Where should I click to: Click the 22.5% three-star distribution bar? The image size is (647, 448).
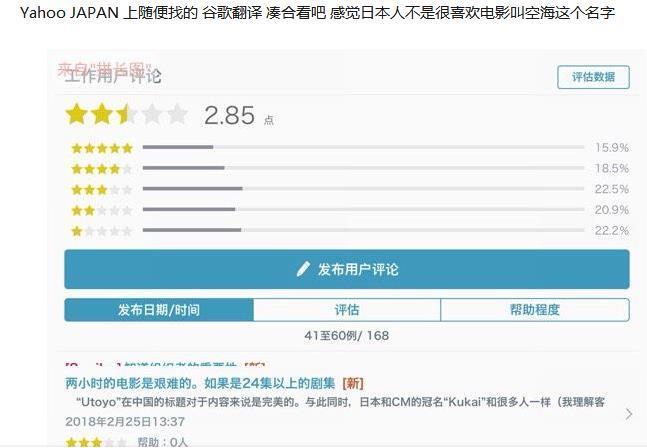pyautogui.click(x=364, y=189)
